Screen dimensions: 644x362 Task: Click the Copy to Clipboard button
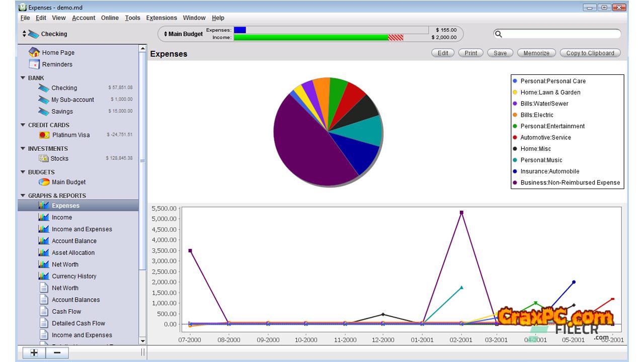[x=590, y=53]
